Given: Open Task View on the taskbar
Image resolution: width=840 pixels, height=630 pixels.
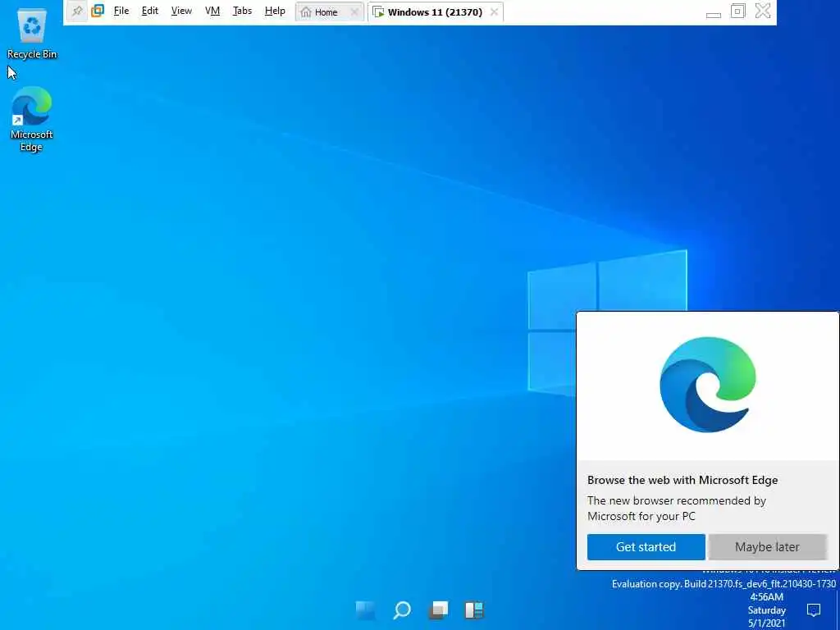Looking at the screenshot, I should pyautogui.click(x=438, y=609).
